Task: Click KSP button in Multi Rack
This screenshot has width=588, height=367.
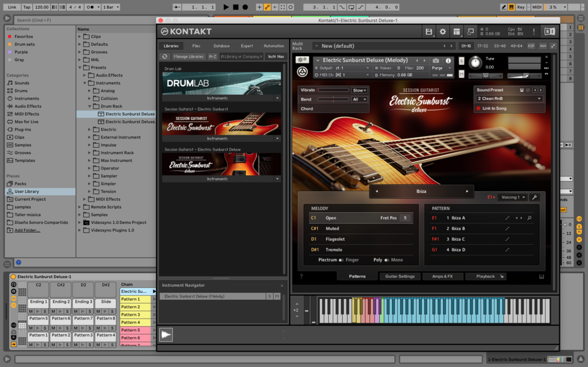Action: [x=531, y=46]
